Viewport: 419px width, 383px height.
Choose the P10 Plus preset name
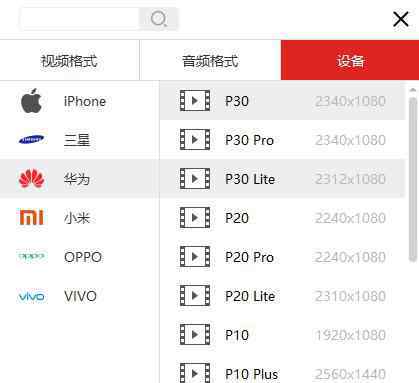click(x=252, y=374)
